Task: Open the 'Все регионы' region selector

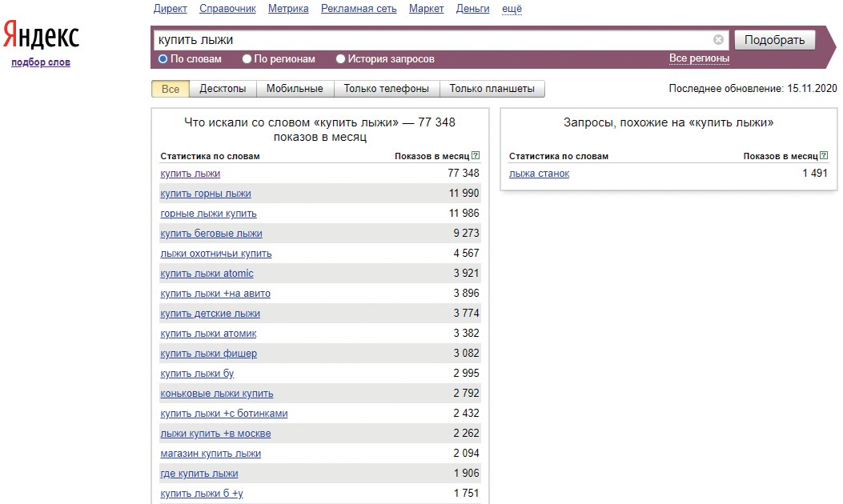Action: click(x=699, y=58)
